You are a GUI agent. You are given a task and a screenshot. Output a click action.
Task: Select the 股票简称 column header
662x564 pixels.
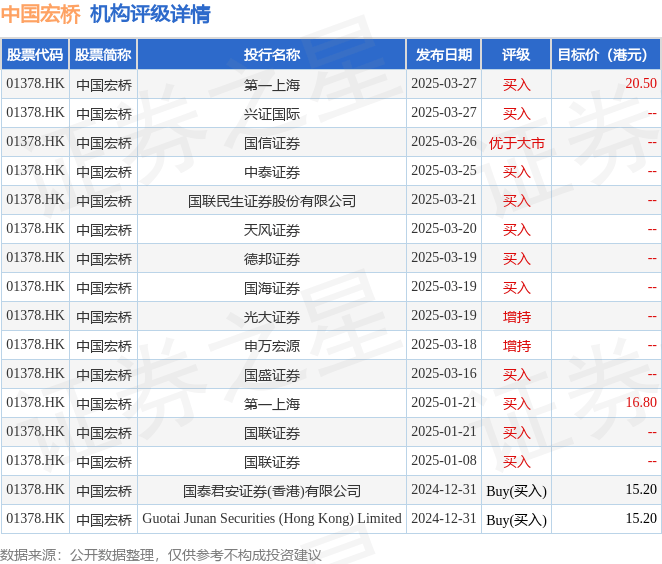103,54
